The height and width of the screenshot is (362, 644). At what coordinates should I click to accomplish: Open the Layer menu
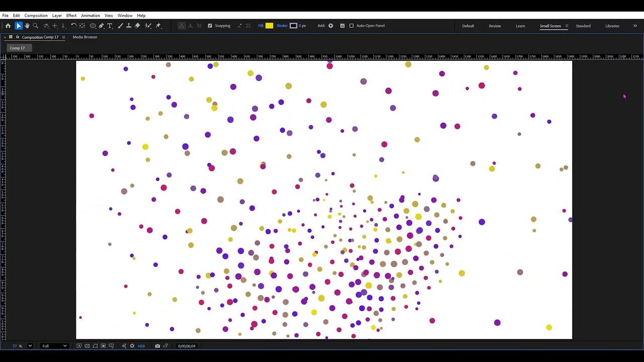point(57,16)
